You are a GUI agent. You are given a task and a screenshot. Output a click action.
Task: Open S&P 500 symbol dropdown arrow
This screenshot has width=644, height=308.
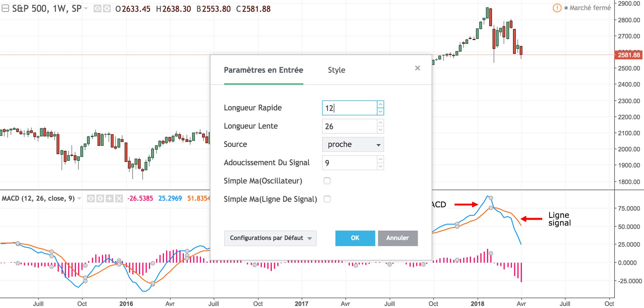(x=86, y=9)
